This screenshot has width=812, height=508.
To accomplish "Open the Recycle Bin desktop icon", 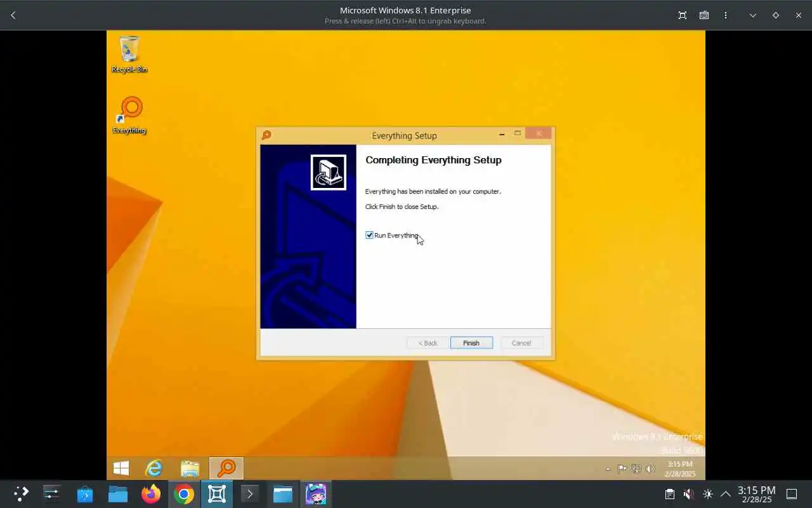I will click(129, 55).
